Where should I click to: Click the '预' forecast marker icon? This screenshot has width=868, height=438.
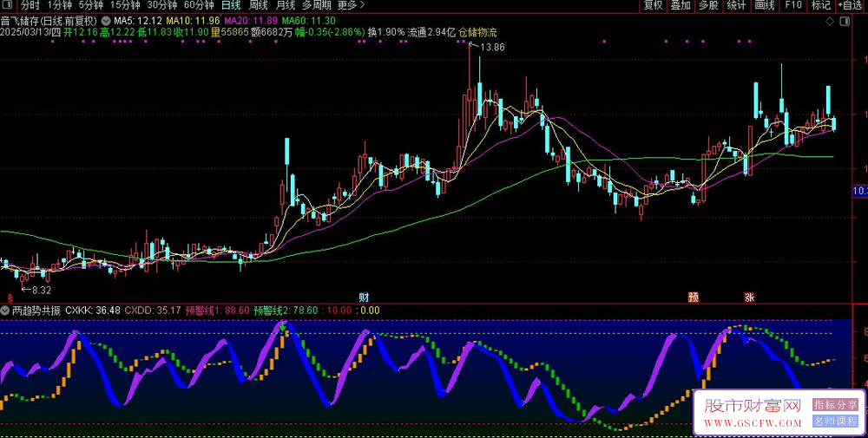[x=694, y=297]
